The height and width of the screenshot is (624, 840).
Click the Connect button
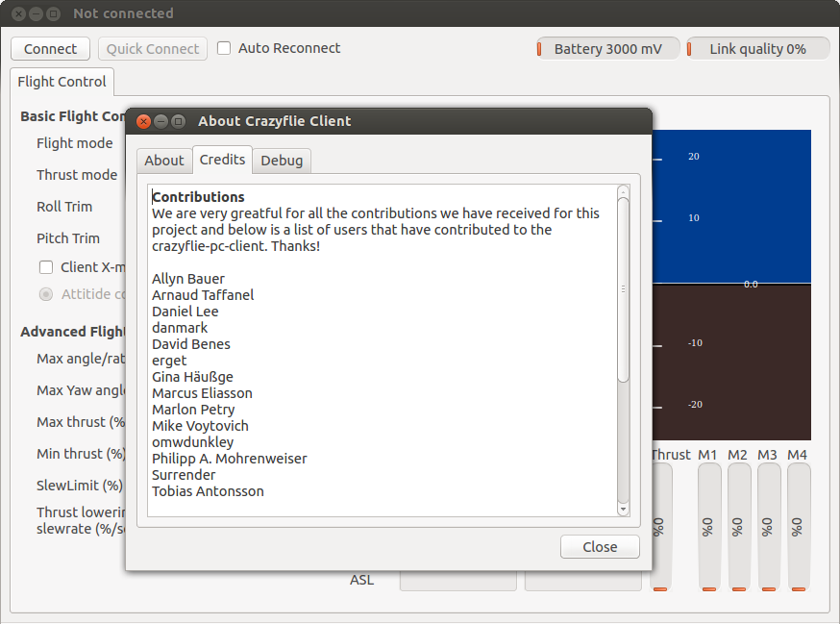pyautogui.click(x=50, y=49)
